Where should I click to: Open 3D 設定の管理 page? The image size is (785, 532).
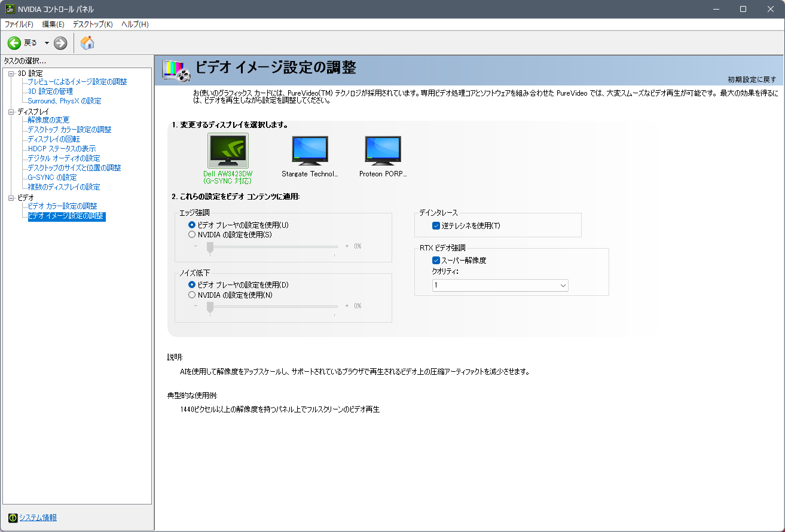tap(50, 91)
